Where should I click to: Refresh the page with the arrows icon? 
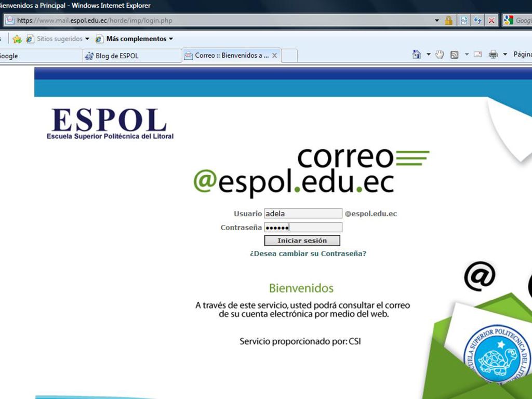point(478,20)
